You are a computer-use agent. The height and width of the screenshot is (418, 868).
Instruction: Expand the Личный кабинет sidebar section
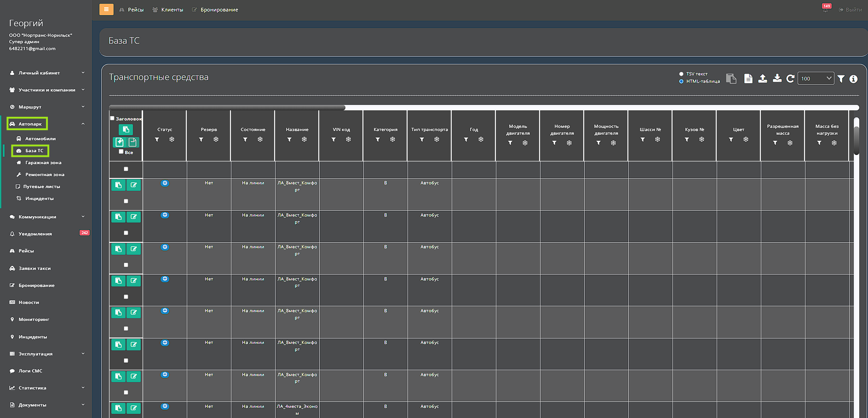[x=46, y=73]
